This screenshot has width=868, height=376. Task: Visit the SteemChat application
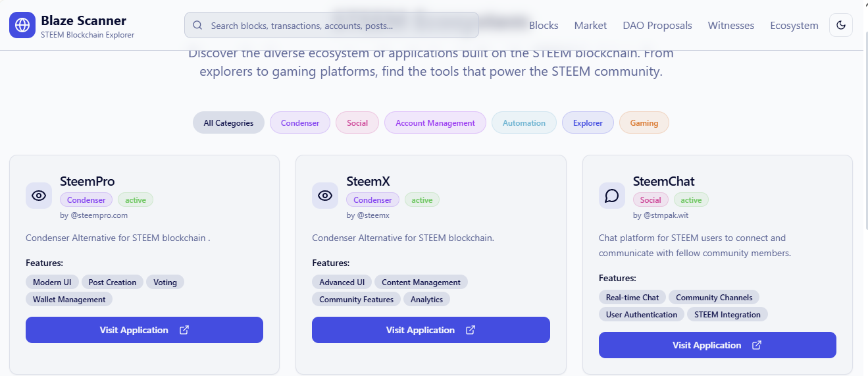coord(706,345)
